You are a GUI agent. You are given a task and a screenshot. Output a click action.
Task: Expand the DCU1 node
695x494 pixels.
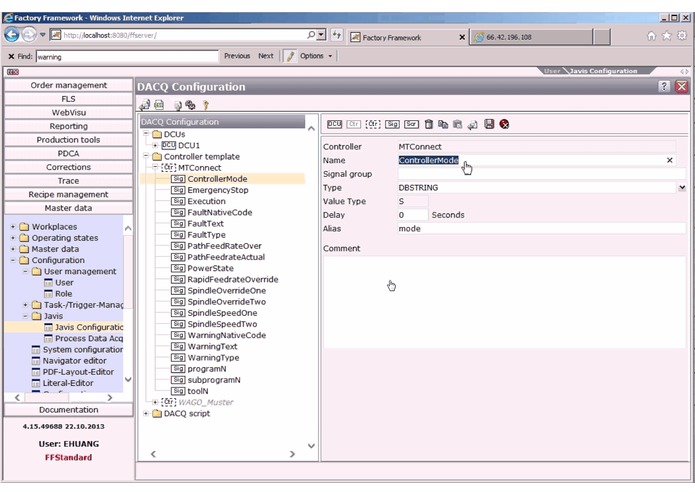click(x=155, y=145)
